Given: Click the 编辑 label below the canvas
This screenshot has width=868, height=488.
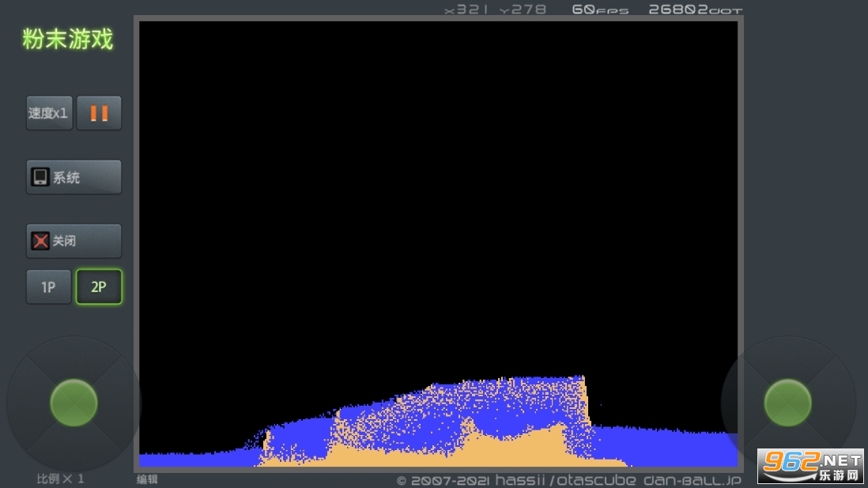Looking at the screenshot, I should [x=147, y=479].
